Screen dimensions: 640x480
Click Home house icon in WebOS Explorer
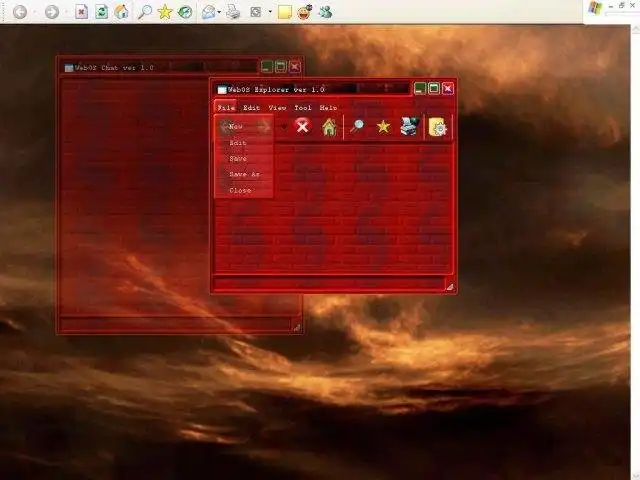329,127
